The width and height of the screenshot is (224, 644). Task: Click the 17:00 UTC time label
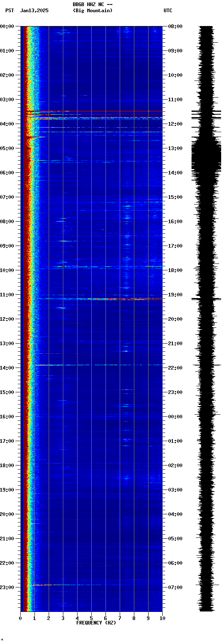175,246
